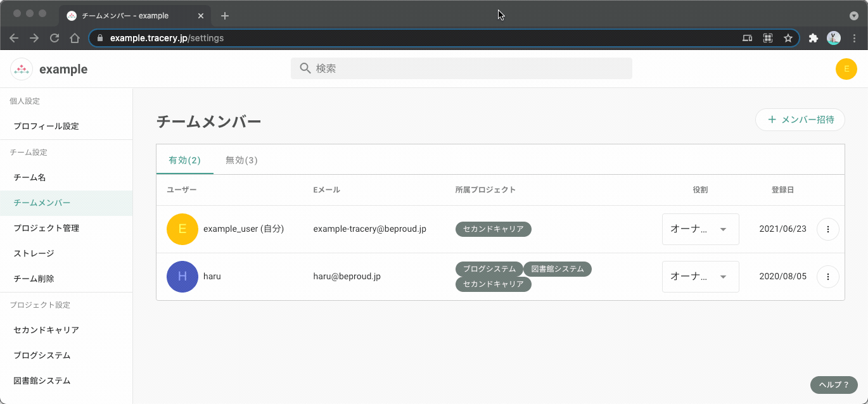The width and height of the screenshot is (868, 404).
Task: Switch to the 無効(3) tab
Action: click(x=241, y=160)
